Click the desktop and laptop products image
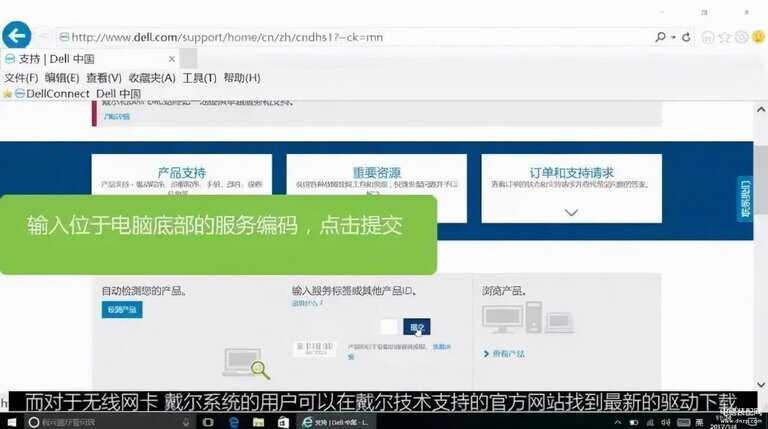Screen dimensions: 768x429 [528, 318]
